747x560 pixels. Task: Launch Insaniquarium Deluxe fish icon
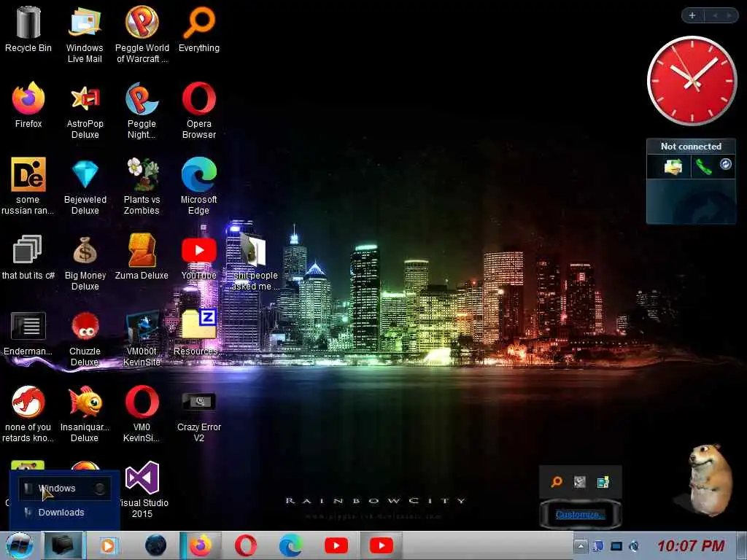coord(85,414)
